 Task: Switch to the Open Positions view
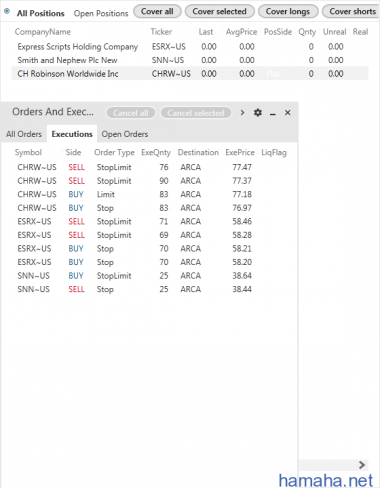point(101,13)
